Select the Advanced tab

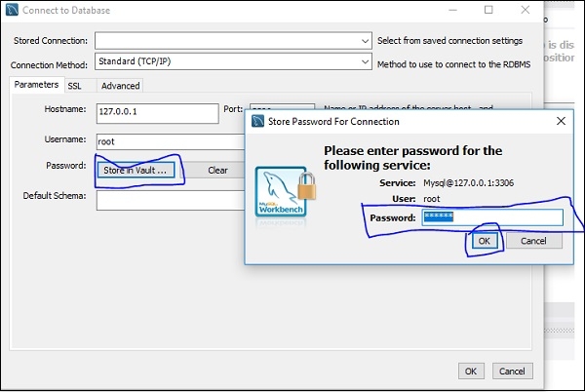click(121, 86)
